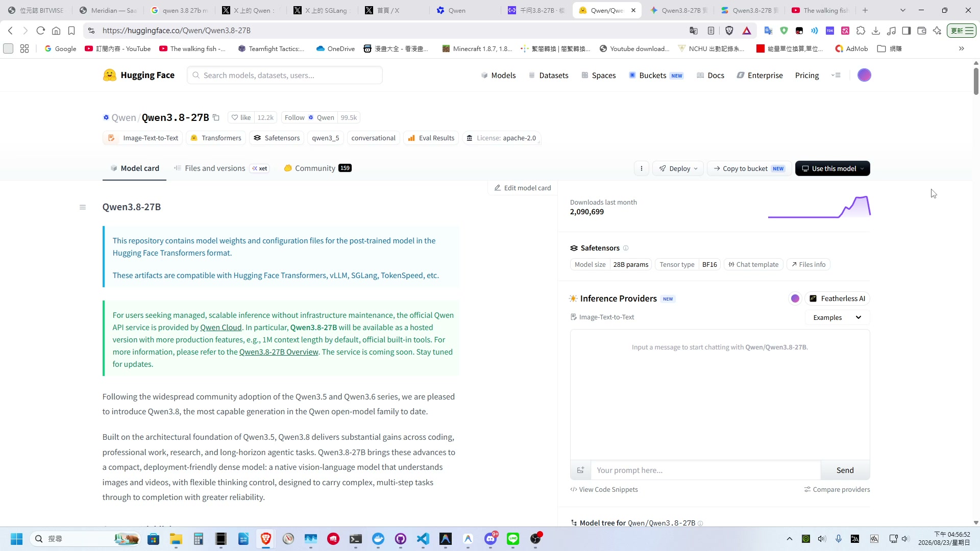Screen dimensions: 980x551
Task: Show hidden bookmarks with the overflow chevron
Action: coord(962,48)
